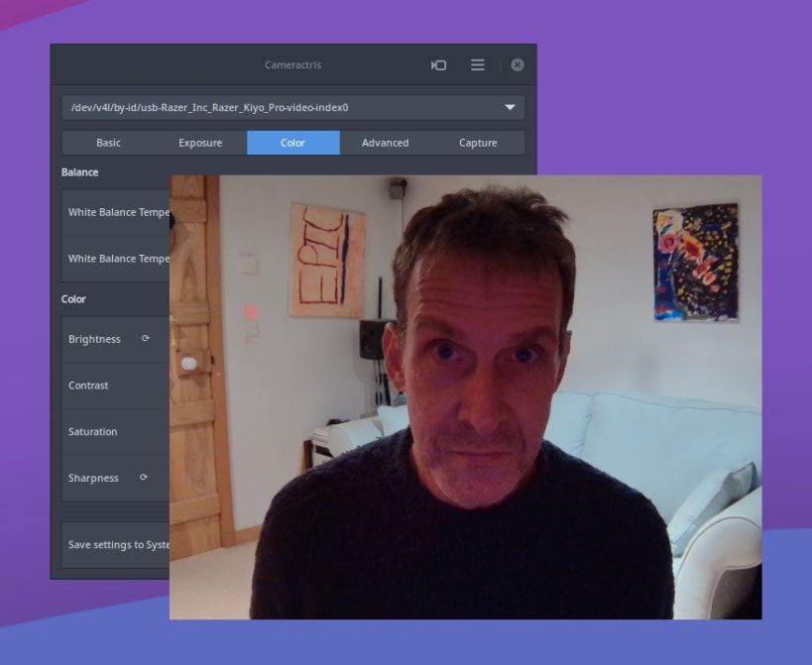Switch to the Exposure tab

[200, 143]
